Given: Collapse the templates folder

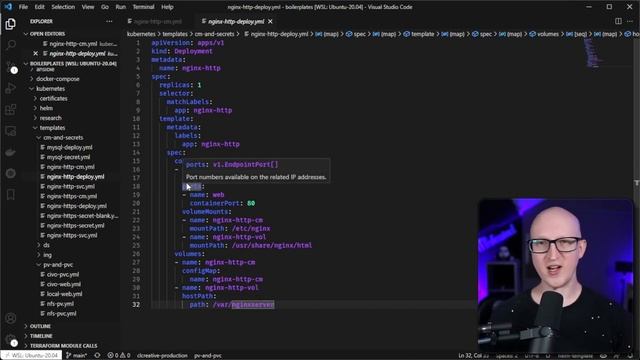Looking at the screenshot, I should (52, 128).
